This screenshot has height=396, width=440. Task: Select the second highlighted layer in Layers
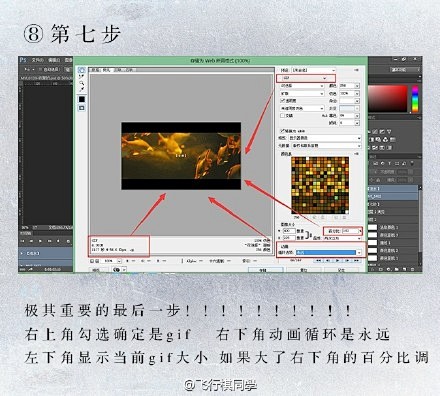[393, 196]
